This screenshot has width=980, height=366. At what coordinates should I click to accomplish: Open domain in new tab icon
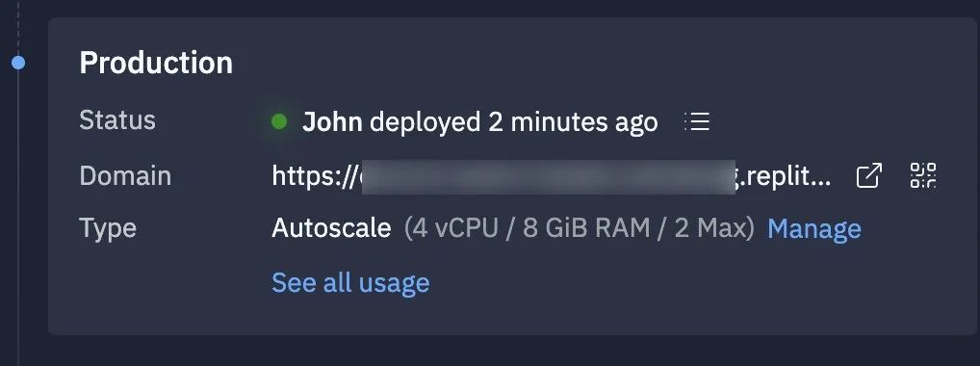tap(868, 175)
